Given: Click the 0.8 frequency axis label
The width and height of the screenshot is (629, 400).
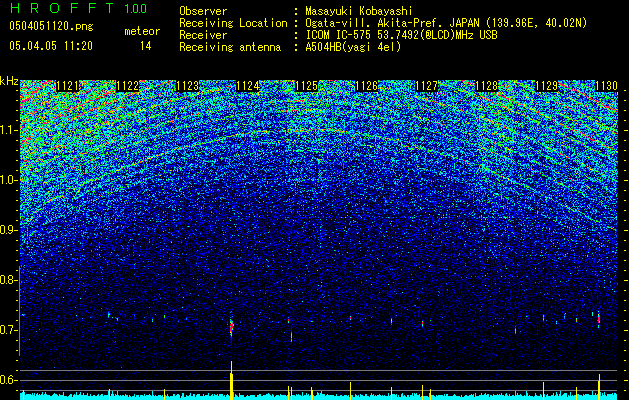Looking at the screenshot, I should (x=8, y=280).
